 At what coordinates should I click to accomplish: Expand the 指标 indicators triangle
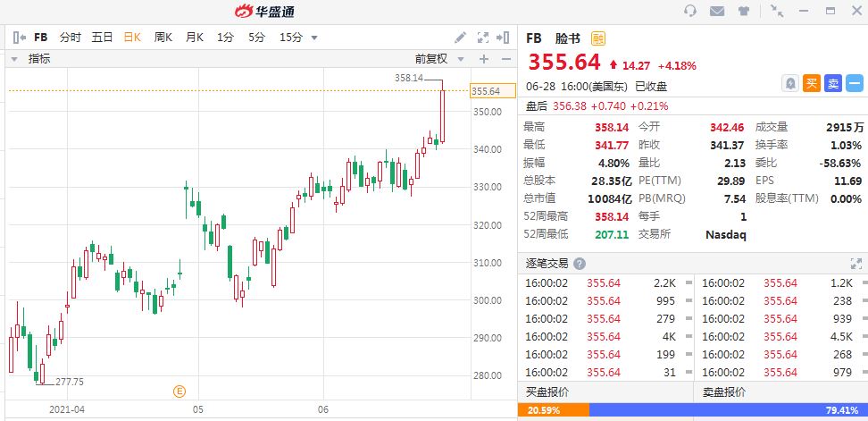14,59
